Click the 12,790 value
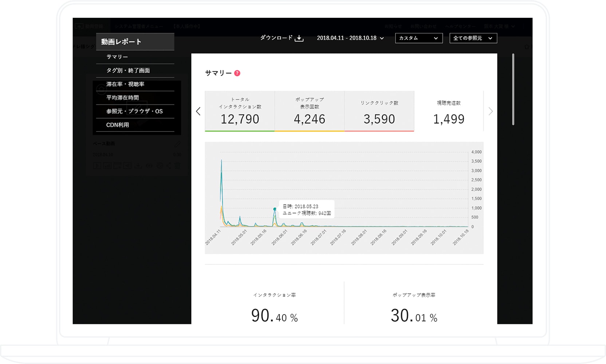Screen dimensions: 606x364 240,119
